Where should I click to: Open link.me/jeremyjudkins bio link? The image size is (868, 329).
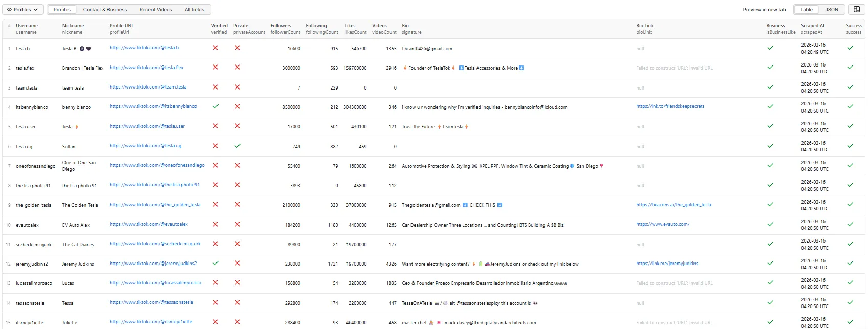(667, 264)
